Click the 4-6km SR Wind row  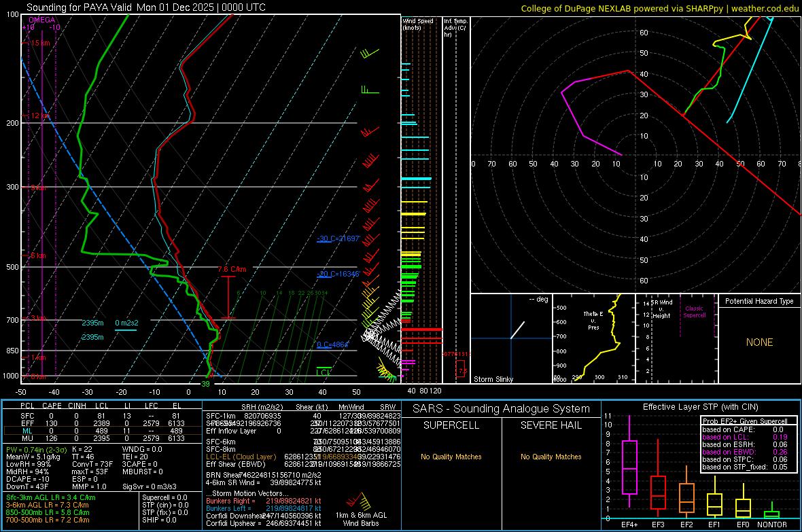(264, 482)
